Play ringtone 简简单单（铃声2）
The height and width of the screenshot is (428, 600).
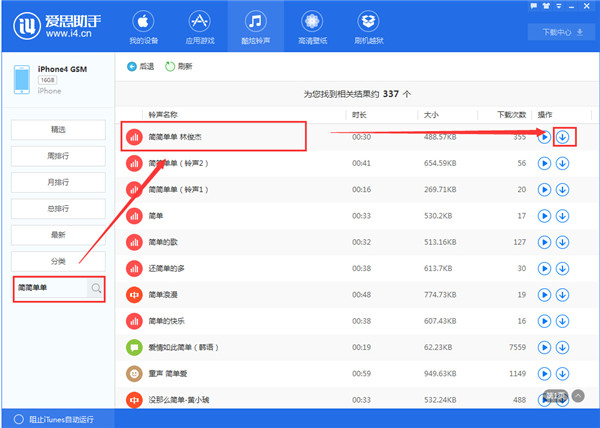544,163
